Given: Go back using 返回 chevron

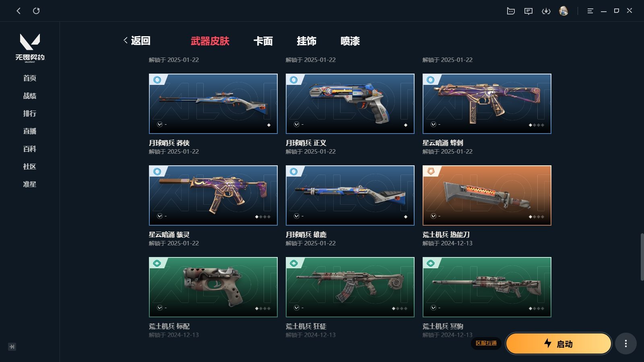Looking at the screenshot, I should coord(137,41).
